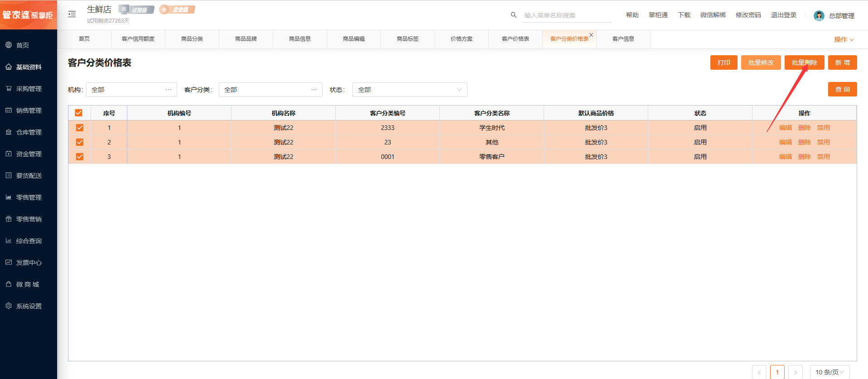Uncheck the row for 其他
868x379 pixels.
click(80, 142)
